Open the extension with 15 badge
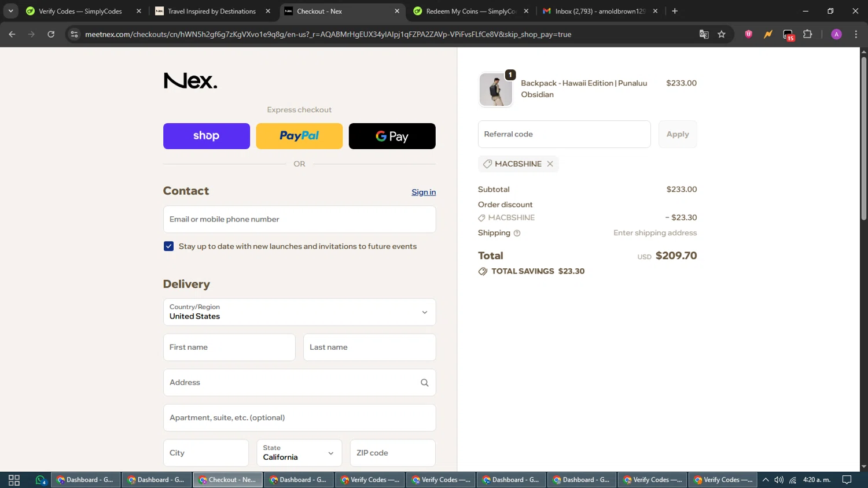Screen dimensions: 868x488 [x=788, y=35]
